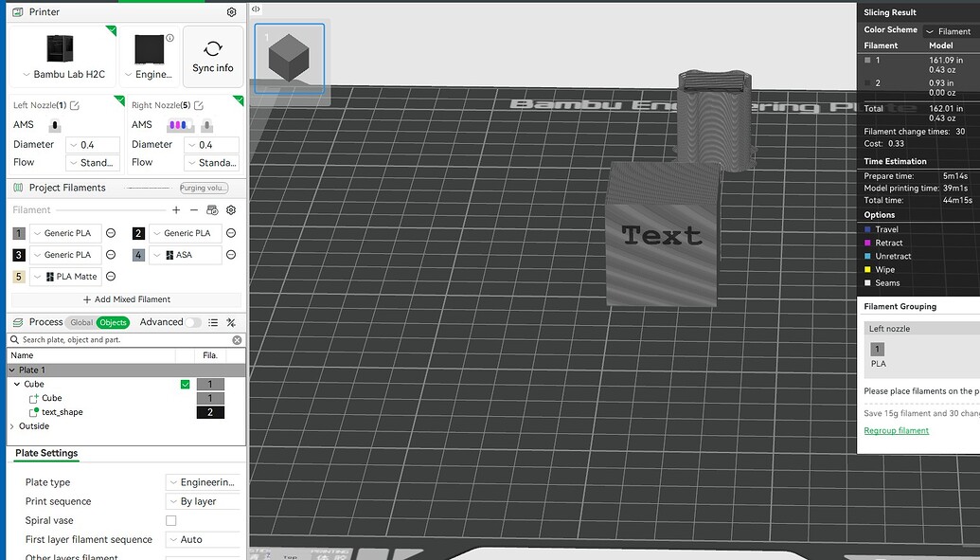Open printer settings gear in Printer header
The width and height of the screenshot is (980, 560).
pyautogui.click(x=231, y=12)
